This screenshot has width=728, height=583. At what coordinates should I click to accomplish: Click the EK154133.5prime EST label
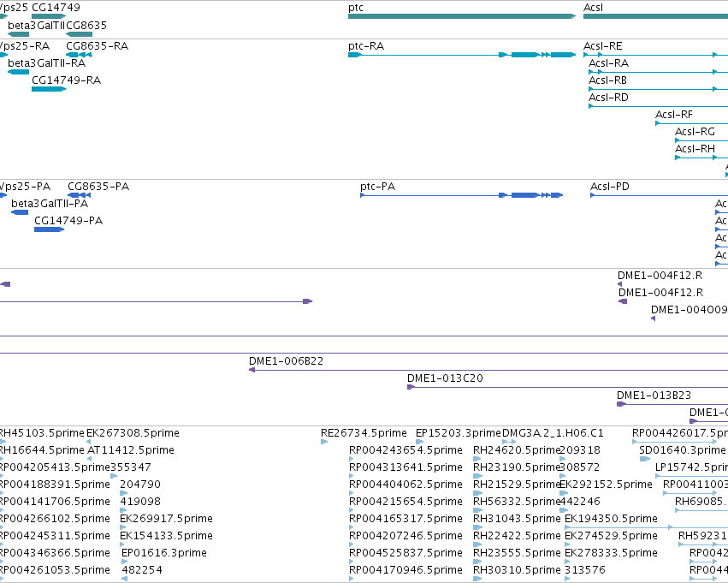(x=166, y=536)
